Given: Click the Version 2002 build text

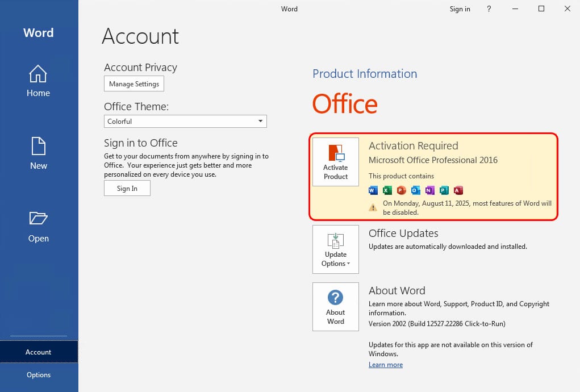Looking at the screenshot, I should coord(437,324).
